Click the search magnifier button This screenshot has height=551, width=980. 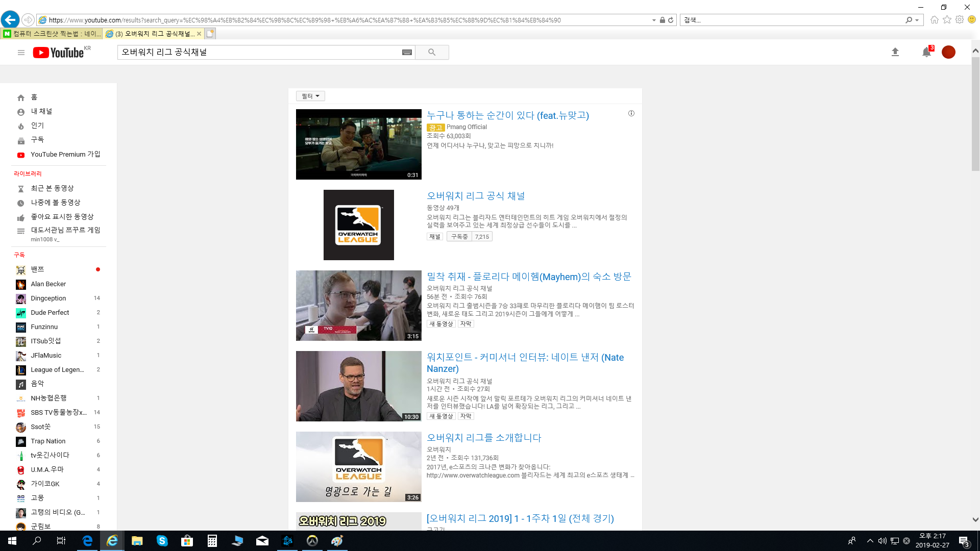432,53
